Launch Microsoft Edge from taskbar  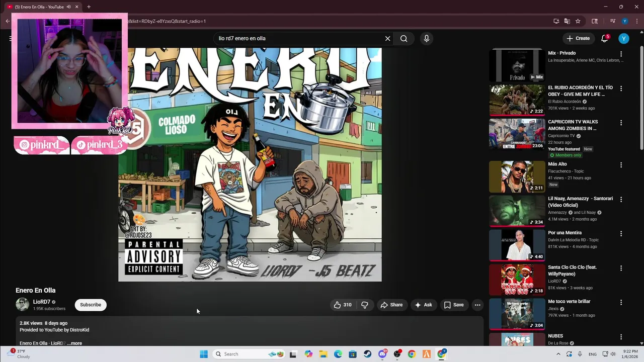click(x=338, y=354)
